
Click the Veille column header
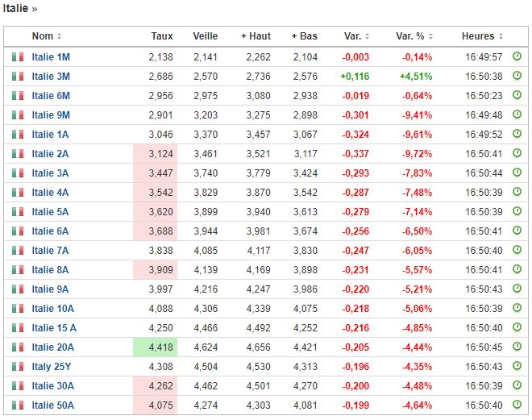(x=206, y=36)
